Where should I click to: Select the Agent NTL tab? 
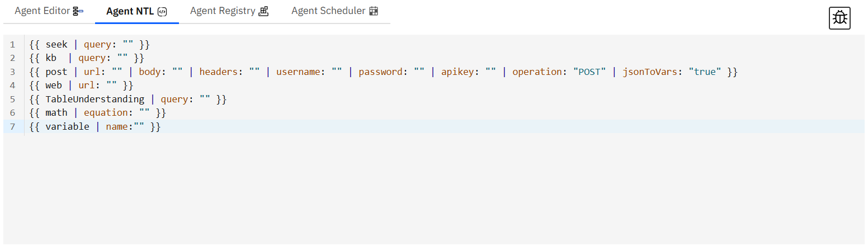137,11
